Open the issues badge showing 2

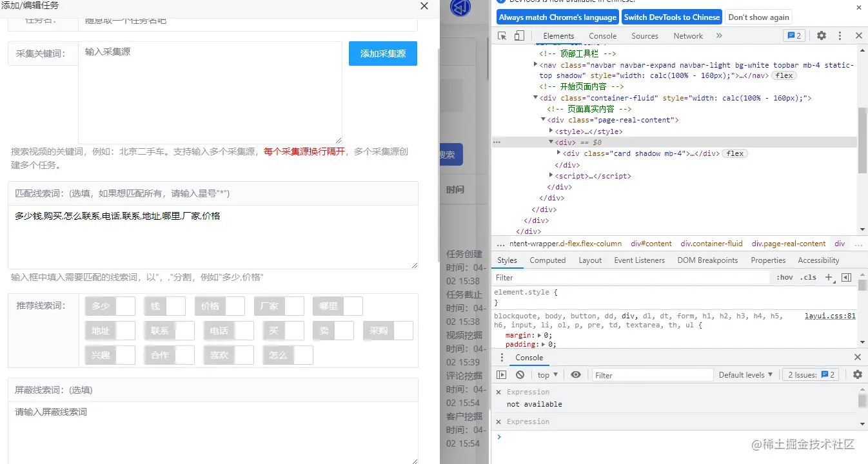coord(793,35)
